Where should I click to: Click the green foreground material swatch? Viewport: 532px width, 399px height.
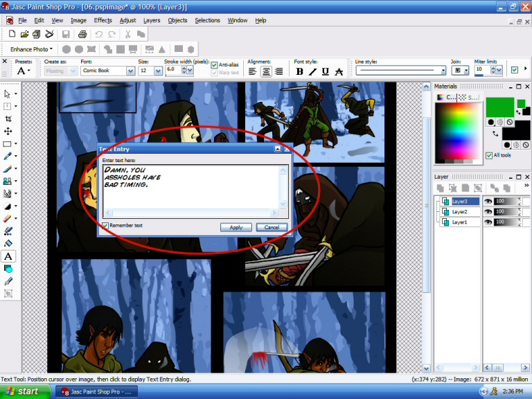pyautogui.click(x=499, y=107)
